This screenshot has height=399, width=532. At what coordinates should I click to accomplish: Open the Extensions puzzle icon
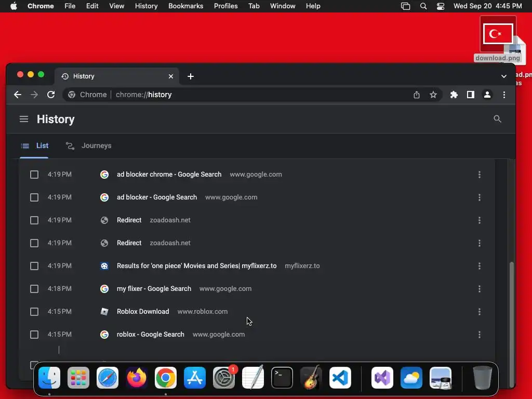click(x=454, y=95)
